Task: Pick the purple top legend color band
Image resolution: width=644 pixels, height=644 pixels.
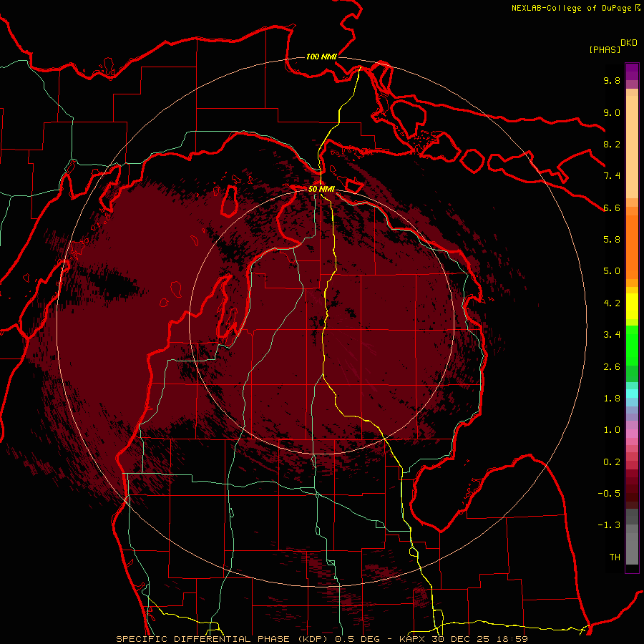Action: (x=632, y=72)
